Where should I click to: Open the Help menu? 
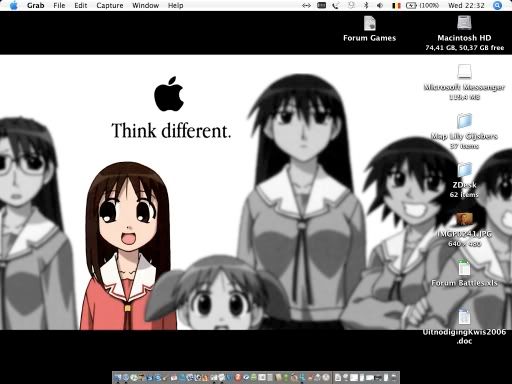(x=175, y=5)
